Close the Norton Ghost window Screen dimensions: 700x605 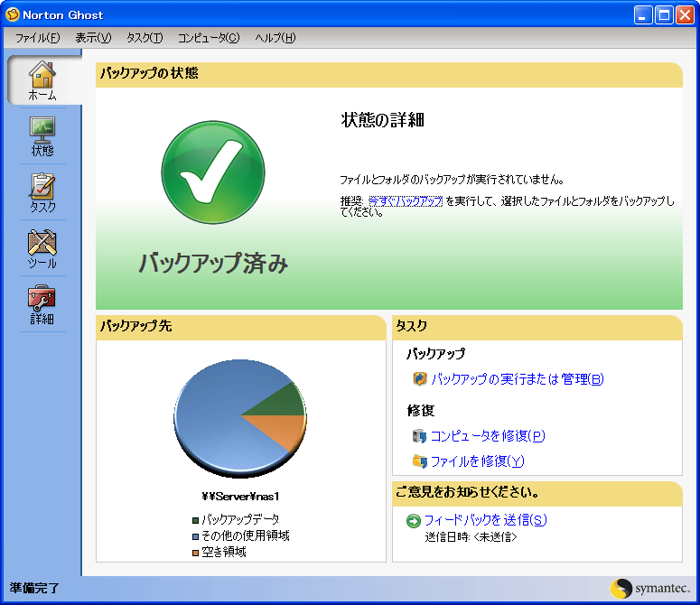coord(685,15)
